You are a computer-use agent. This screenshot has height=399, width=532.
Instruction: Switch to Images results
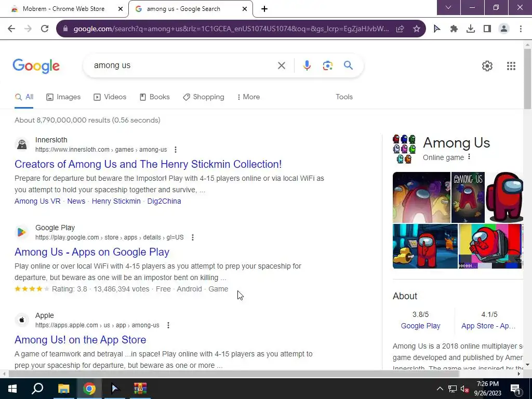(x=63, y=97)
